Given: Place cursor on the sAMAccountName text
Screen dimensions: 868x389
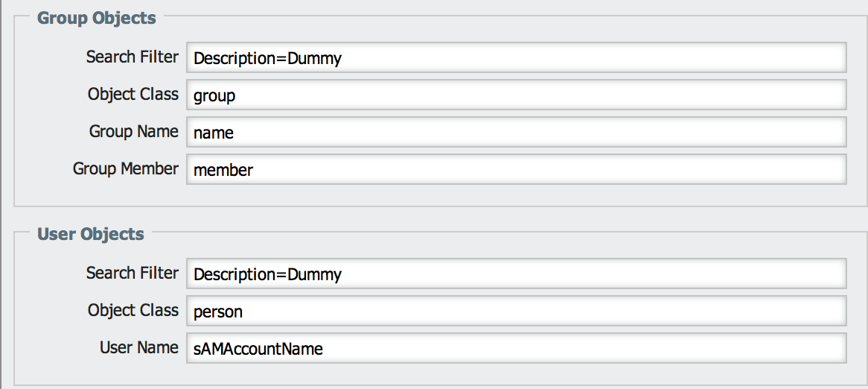Looking at the screenshot, I should [258, 349].
